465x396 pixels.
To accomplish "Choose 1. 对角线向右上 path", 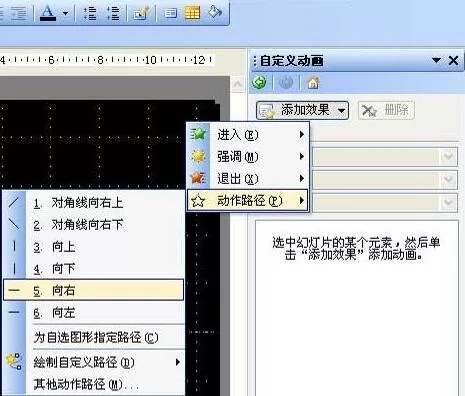I will 94,202.
